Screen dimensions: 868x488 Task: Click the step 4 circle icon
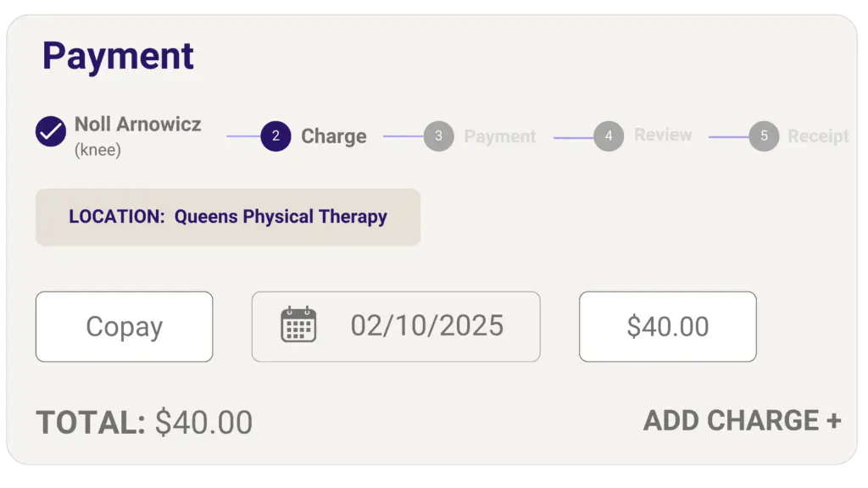(609, 136)
